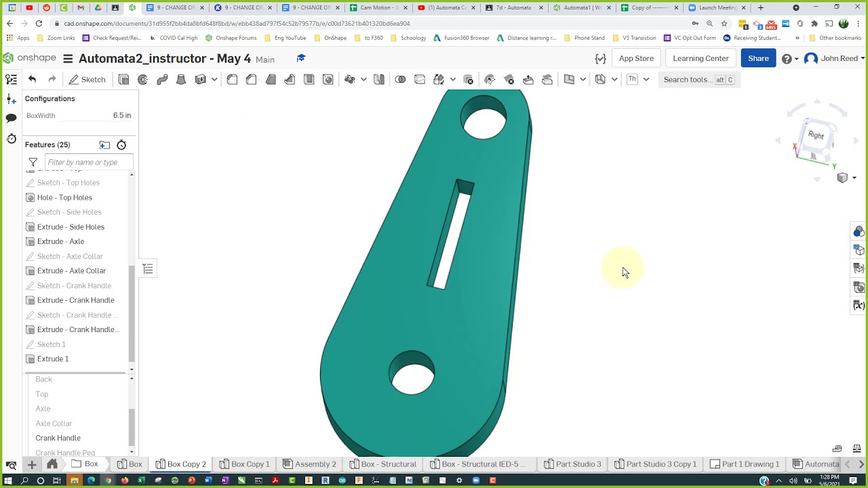
Task: Select the Extrude 1 feature
Action: click(x=53, y=359)
